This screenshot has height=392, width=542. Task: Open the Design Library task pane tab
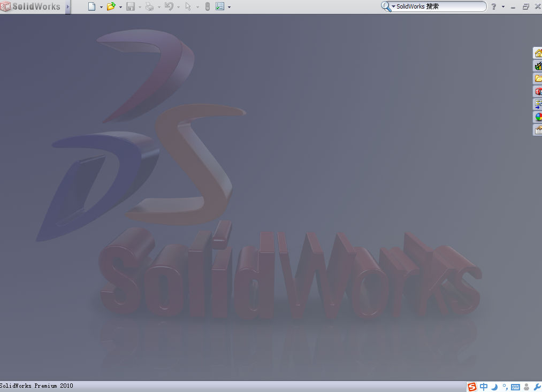pyautogui.click(x=538, y=66)
